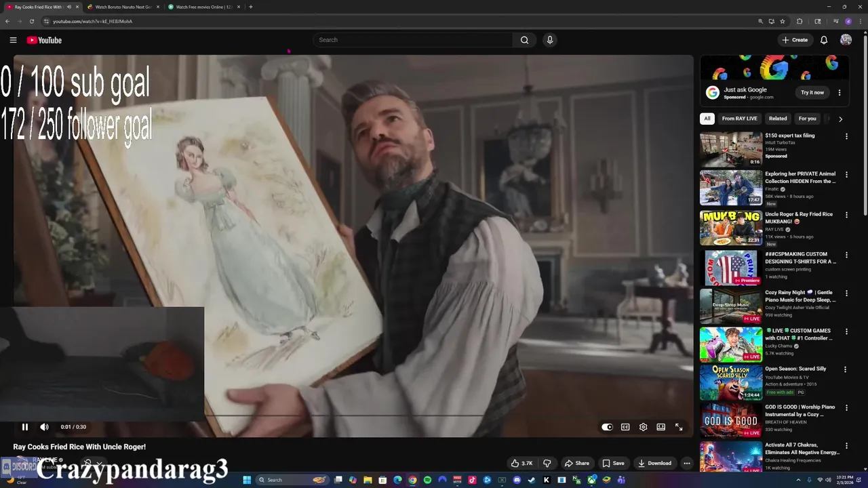868x488 pixels.
Task: Select the All filter chip
Action: tap(707, 119)
